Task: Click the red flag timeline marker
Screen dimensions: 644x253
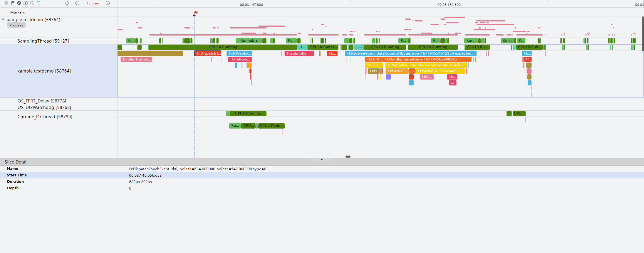Action: point(196,13)
